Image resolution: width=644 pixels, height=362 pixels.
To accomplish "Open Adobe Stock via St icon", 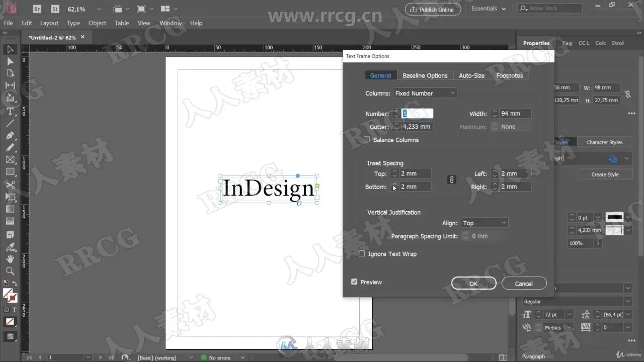I will (x=55, y=9).
